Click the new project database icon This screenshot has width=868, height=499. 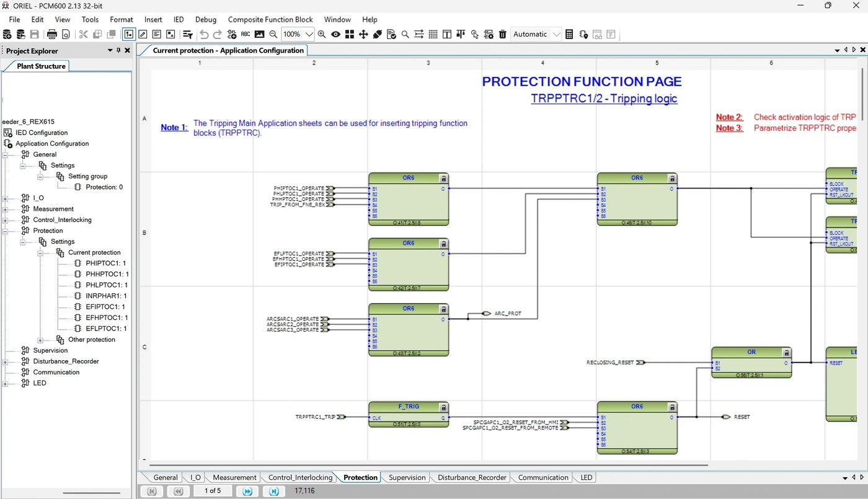7,34
